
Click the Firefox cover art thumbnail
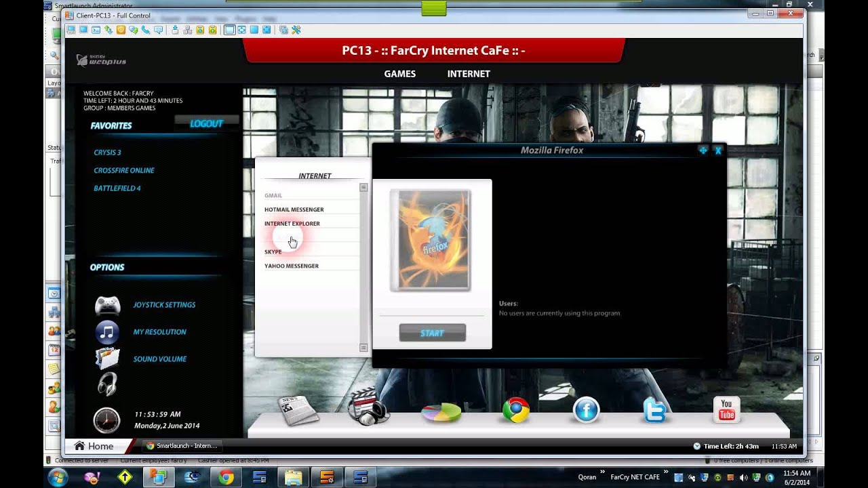pyautogui.click(x=431, y=240)
